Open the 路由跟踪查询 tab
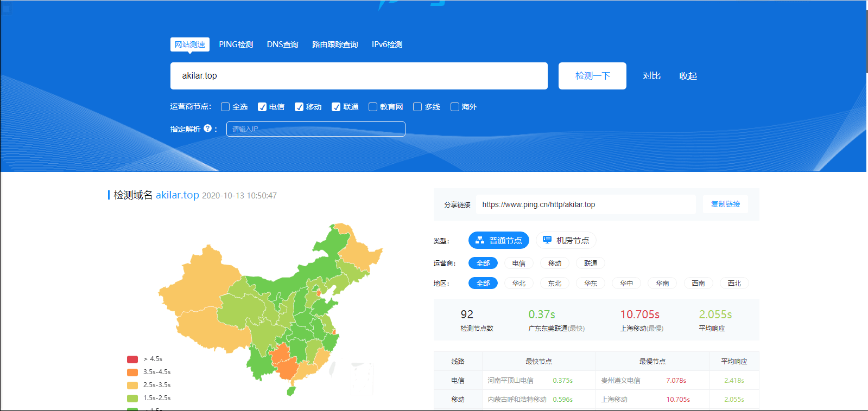 click(x=335, y=44)
